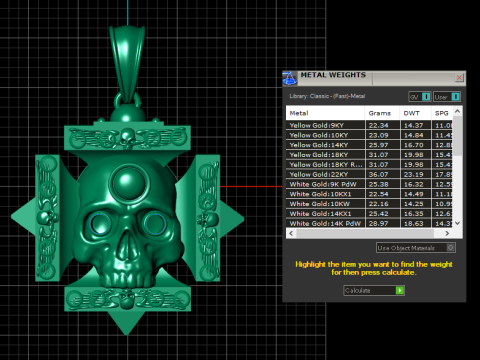Select the White Gold:10KX1 row
Viewport: 480px width, 360px height.
tap(369, 194)
